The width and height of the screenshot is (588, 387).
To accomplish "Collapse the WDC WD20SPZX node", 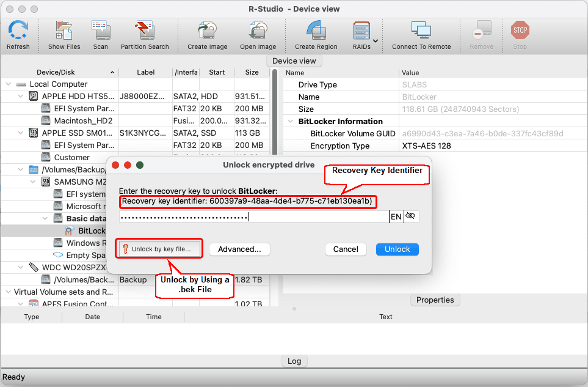I will 21,267.
